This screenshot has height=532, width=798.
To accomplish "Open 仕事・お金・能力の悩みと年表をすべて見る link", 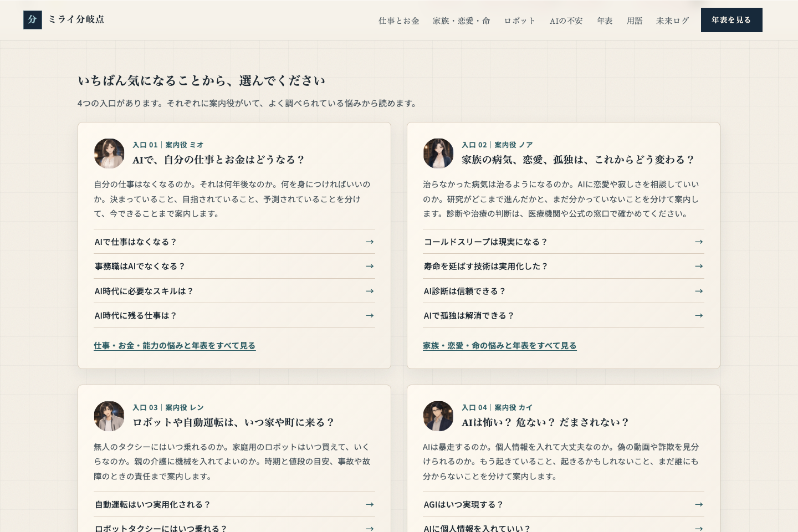I will (x=175, y=345).
